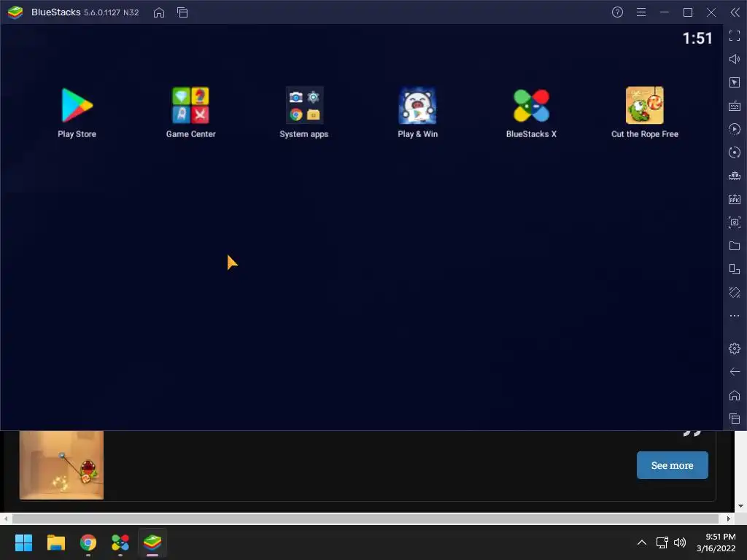
Task: Switch to BlueStacks X in taskbar
Action: pos(120,542)
